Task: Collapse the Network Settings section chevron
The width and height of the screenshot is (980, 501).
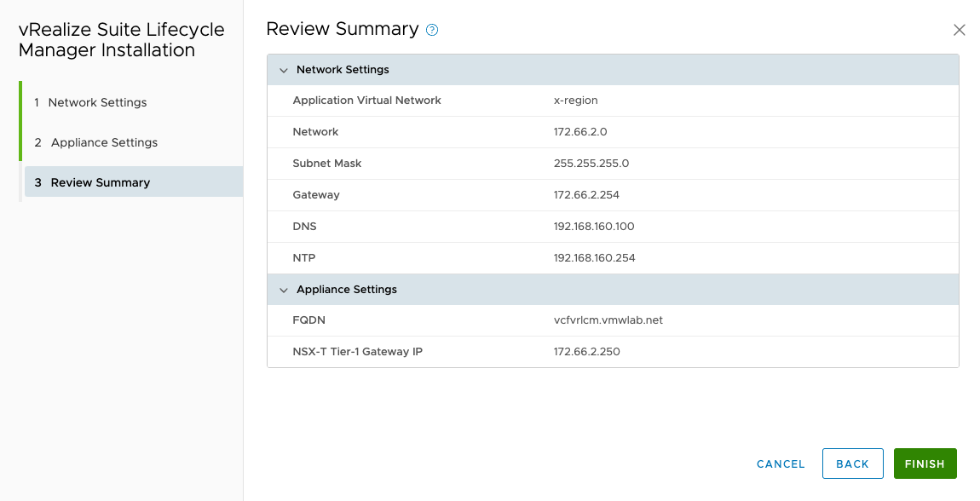Action: tap(284, 70)
